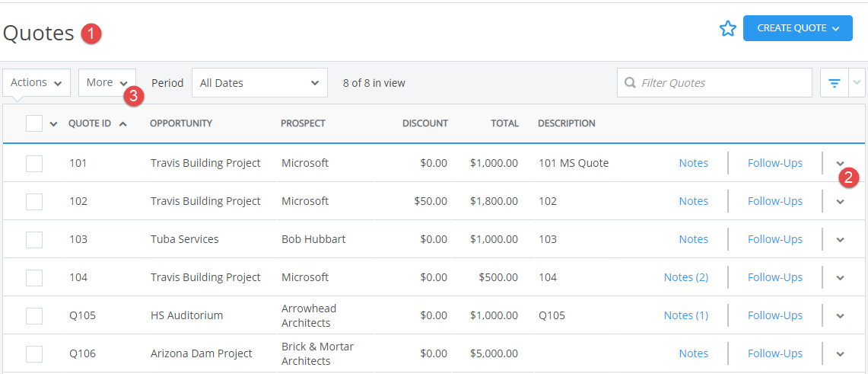This screenshot has width=868, height=374.
Task: Expand row menu chevron for quote 101
Action: 841,164
